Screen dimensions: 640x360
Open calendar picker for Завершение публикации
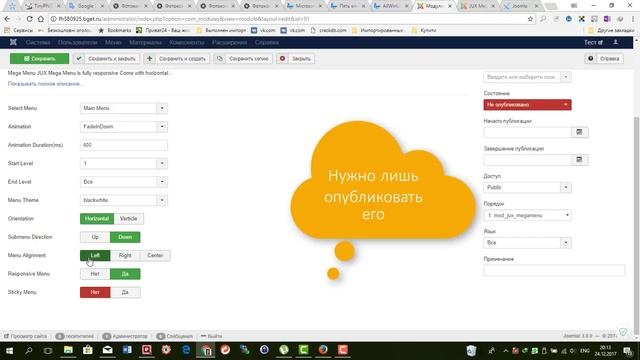click(579, 160)
